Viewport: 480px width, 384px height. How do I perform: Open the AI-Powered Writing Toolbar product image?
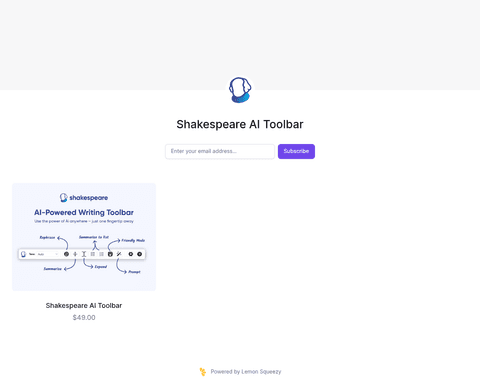(x=84, y=237)
